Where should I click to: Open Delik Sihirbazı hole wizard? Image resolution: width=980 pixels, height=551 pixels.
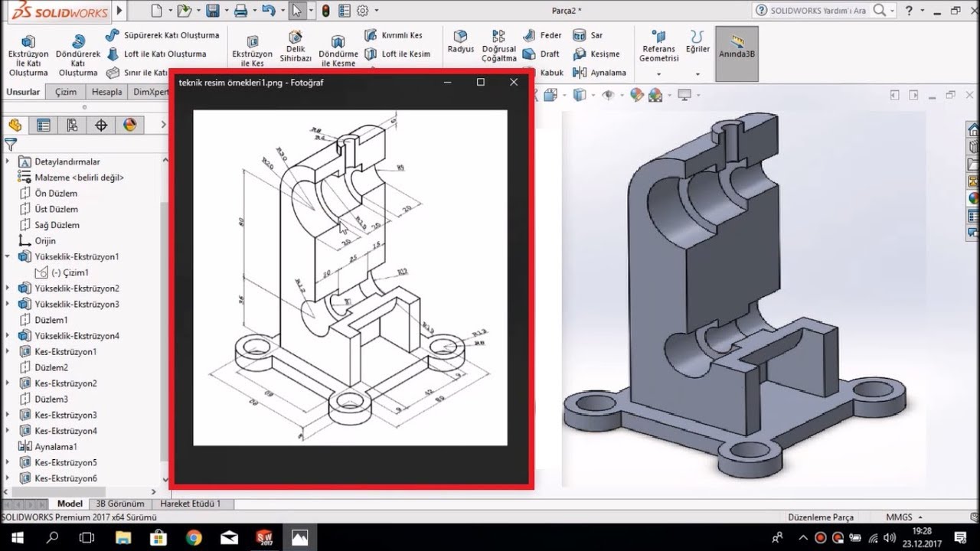[x=296, y=47]
